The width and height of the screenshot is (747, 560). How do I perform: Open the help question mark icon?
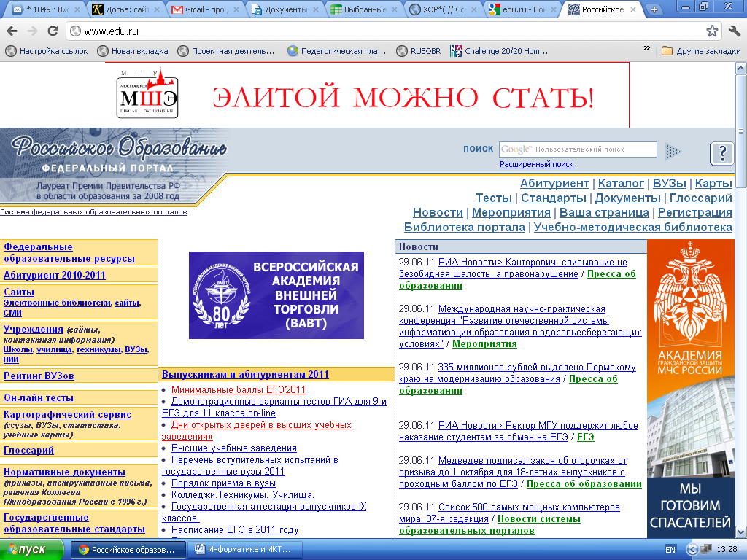(721, 153)
